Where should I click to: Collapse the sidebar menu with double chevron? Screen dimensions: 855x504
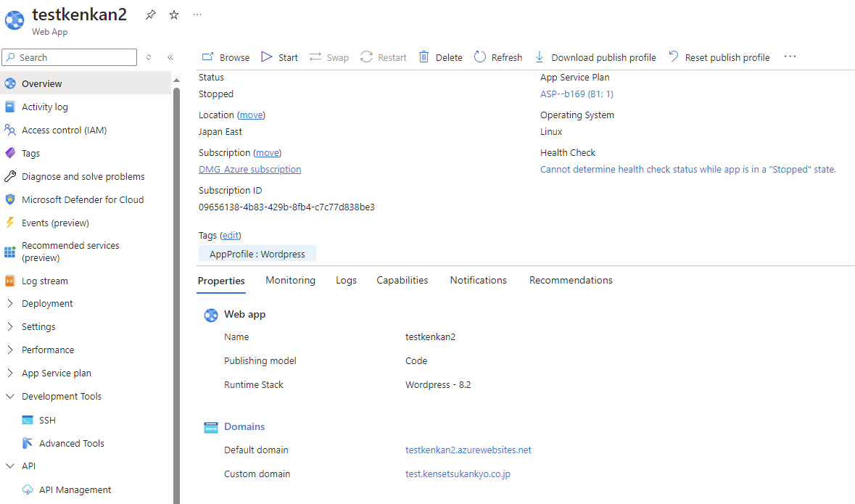click(170, 57)
